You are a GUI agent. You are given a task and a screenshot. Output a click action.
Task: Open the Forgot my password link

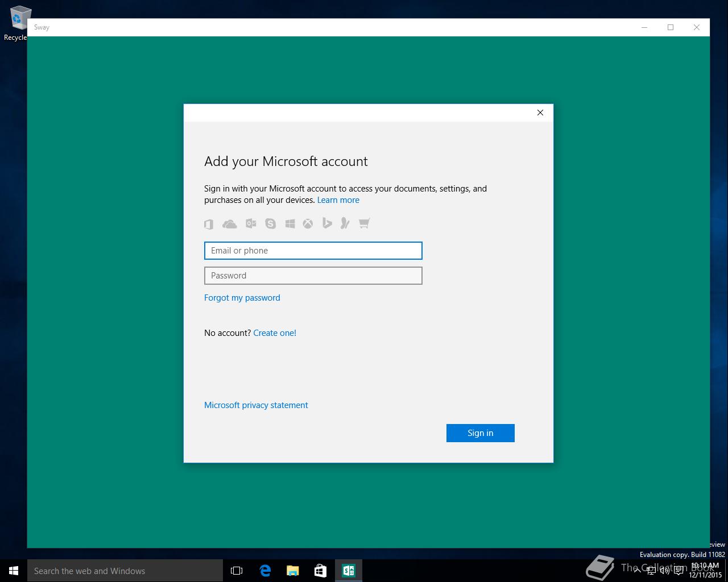[x=242, y=298]
